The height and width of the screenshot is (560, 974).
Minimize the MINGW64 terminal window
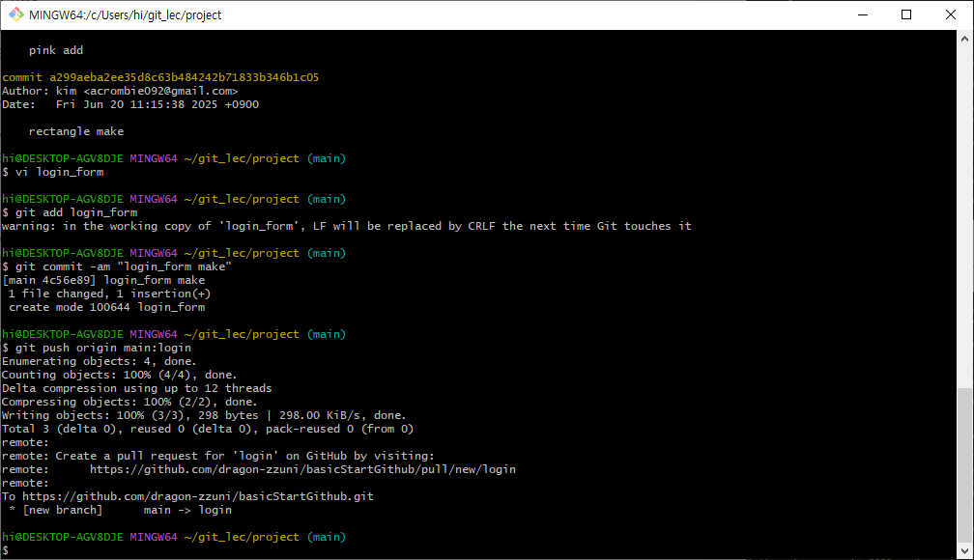pos(862,14)
